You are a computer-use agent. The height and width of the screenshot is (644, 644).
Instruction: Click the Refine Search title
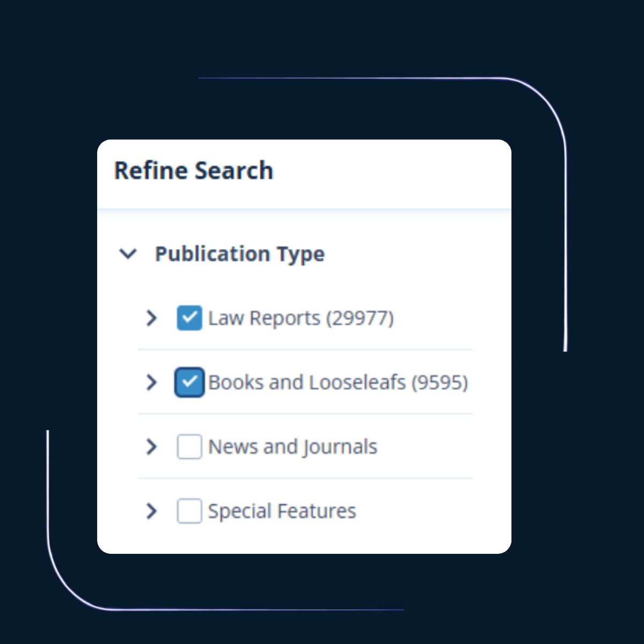[x=194, y=171]
